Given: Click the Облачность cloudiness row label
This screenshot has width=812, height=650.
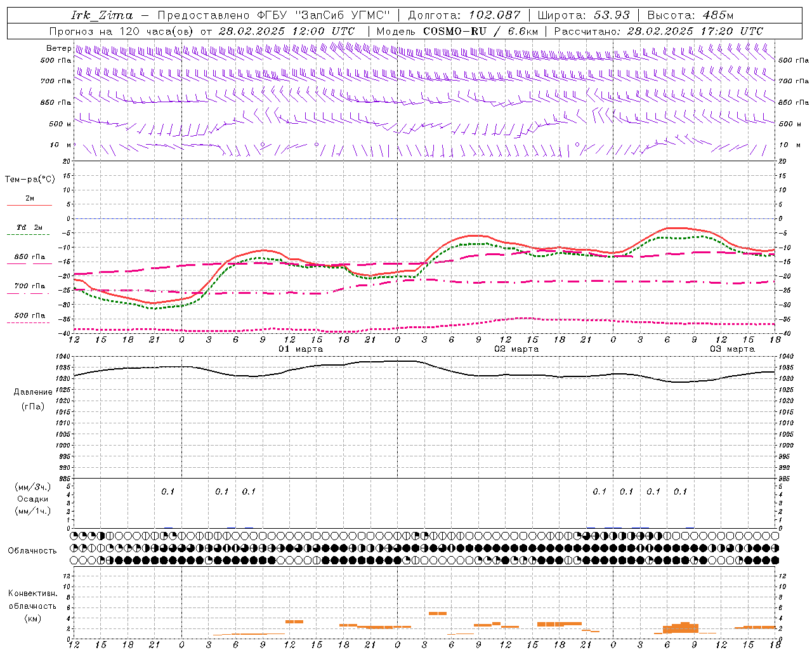Looking at the screenshot, I should pos(32,551).
